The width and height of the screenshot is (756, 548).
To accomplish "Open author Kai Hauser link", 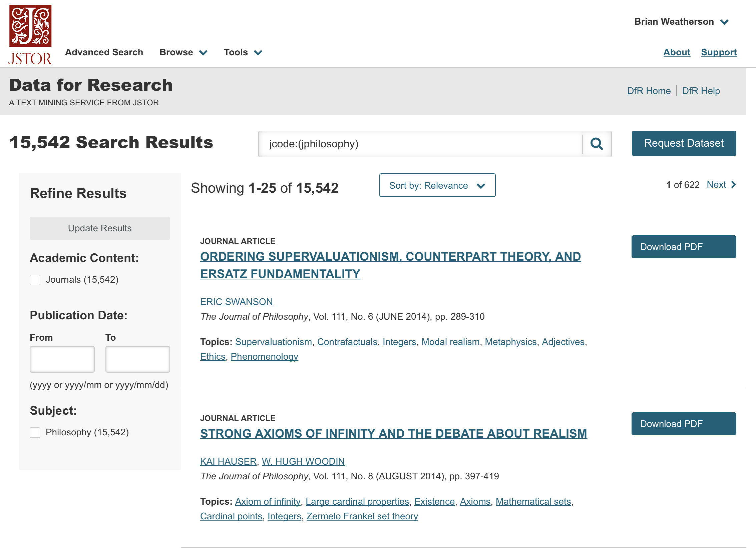I will click(228, 461).
